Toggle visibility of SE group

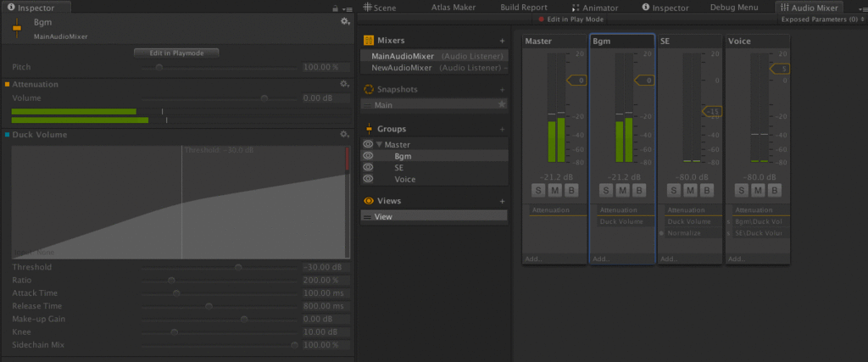pos(368,167)
